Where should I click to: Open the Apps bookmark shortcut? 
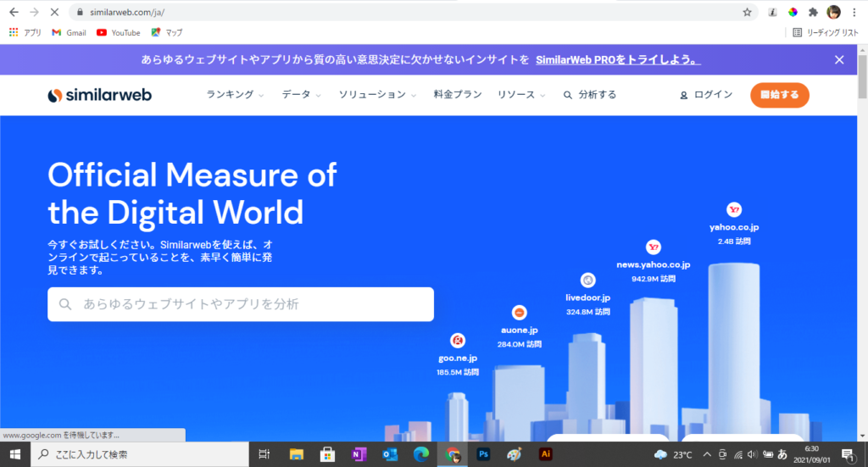pos(25,33)
